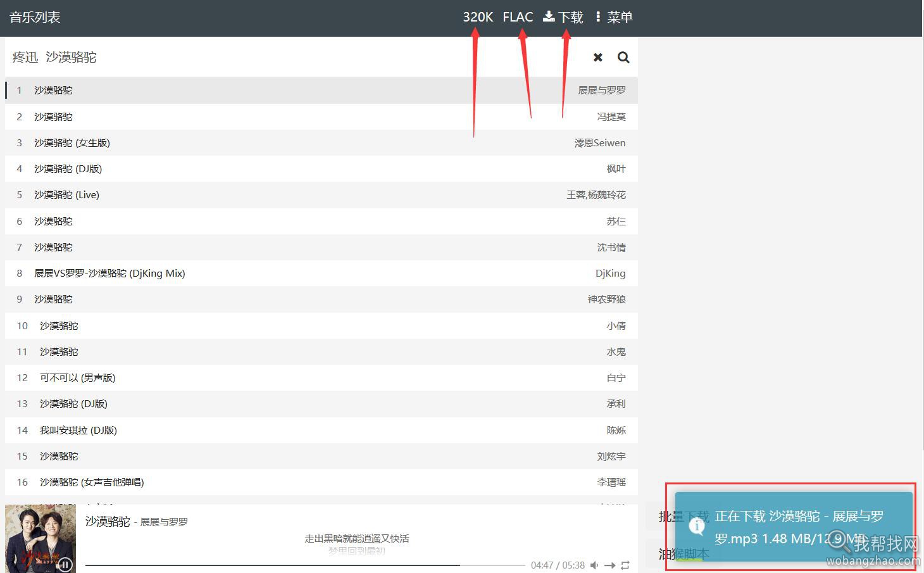The image size is (924, 573).
Task: Click the 正在下载 download notification toast
Action: click(794, 527)
